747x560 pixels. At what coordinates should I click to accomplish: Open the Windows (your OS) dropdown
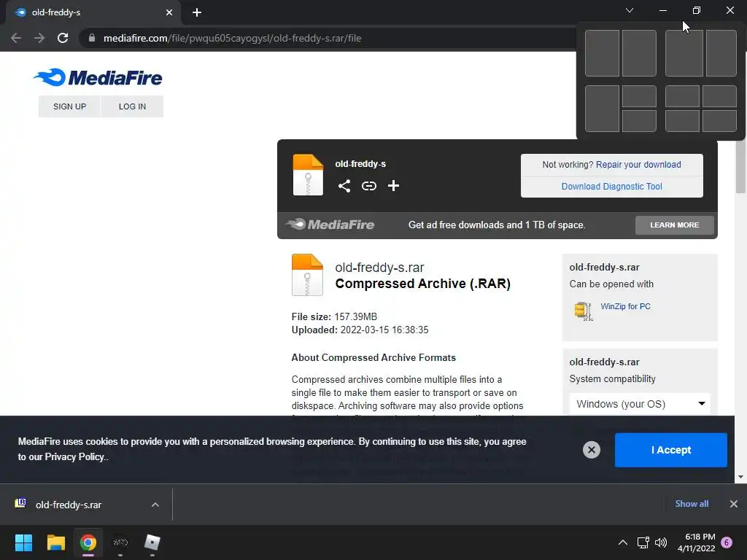640,404
